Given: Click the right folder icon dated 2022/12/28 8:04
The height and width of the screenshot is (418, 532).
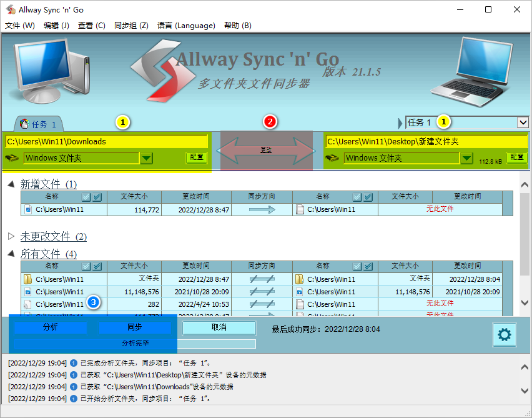Looking at the screenshot, I should 299,279.
